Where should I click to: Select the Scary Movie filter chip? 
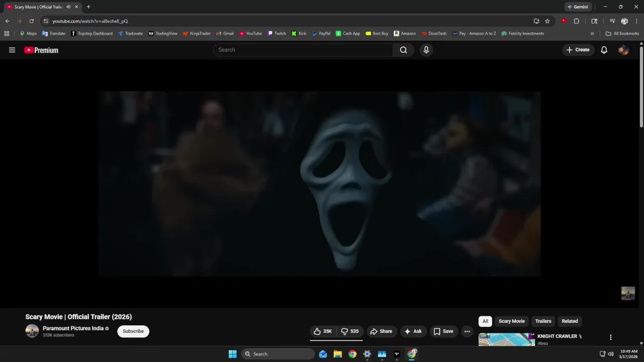512,321
